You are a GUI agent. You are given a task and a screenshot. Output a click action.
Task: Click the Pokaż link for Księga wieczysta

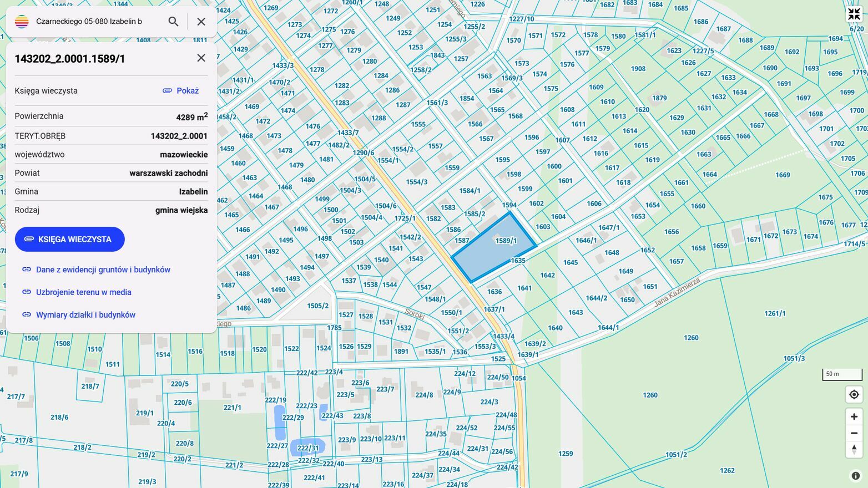(x=181, y=90)
